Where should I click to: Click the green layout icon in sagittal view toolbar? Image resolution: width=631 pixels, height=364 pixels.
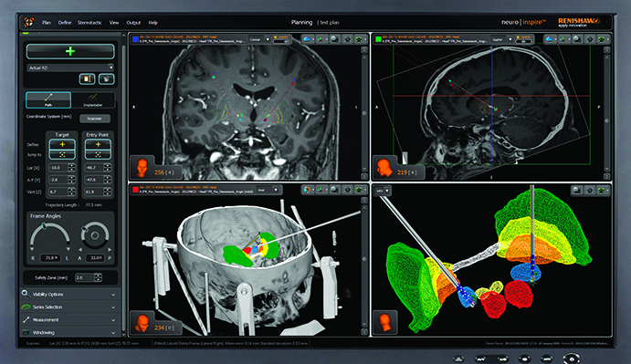(x=603, y=39)
